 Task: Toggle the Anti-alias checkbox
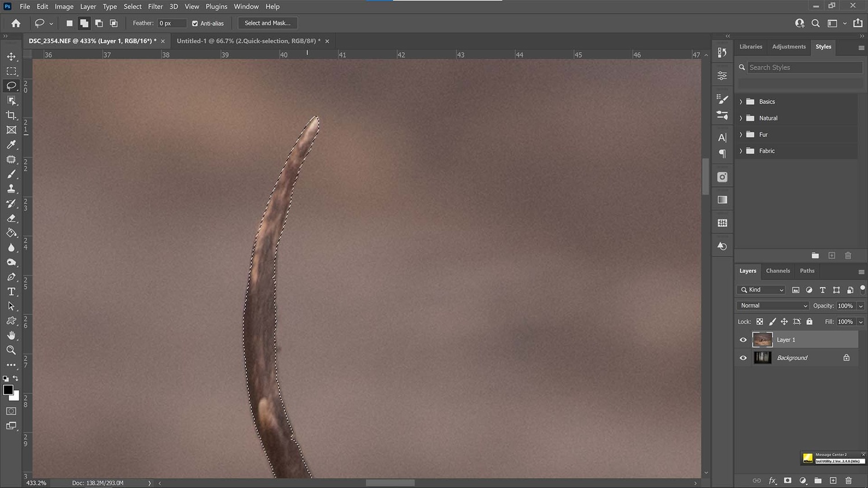tap(195, 24)
